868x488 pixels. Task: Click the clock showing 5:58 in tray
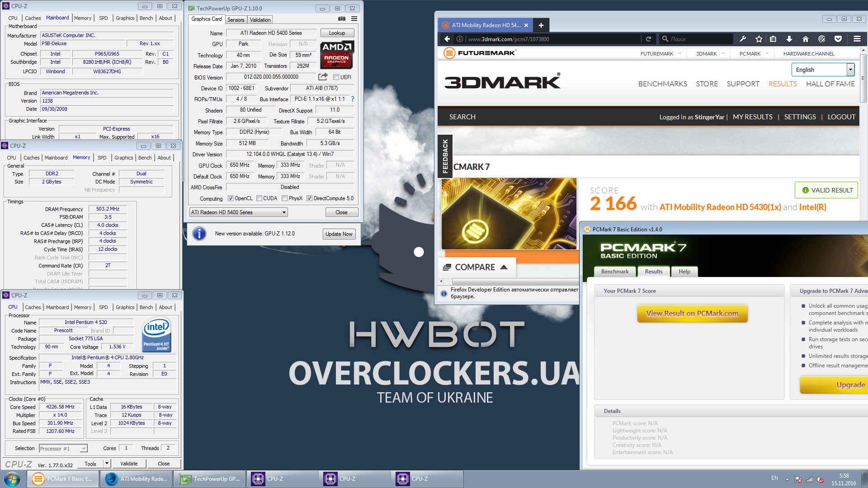point(843,476)
